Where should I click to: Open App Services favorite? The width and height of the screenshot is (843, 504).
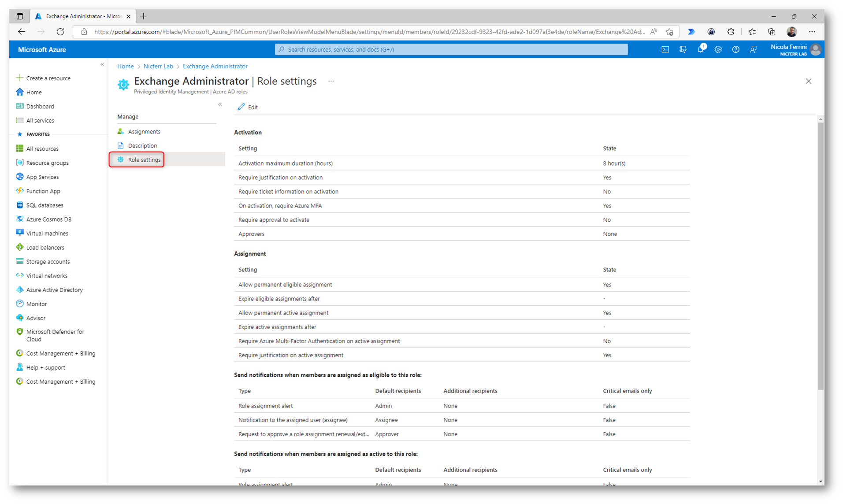(42, 177)
